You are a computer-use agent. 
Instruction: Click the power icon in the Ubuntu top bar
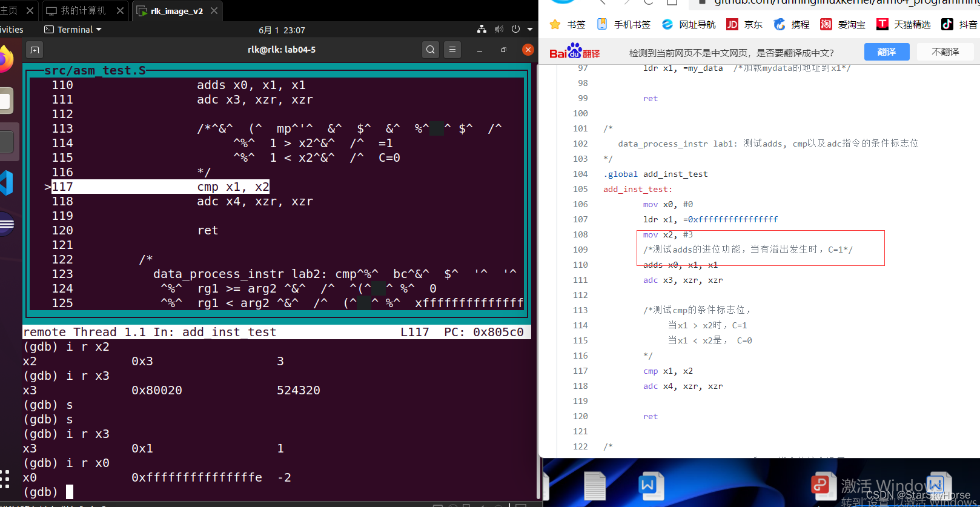pyautogui.click(x=515, y=29)
